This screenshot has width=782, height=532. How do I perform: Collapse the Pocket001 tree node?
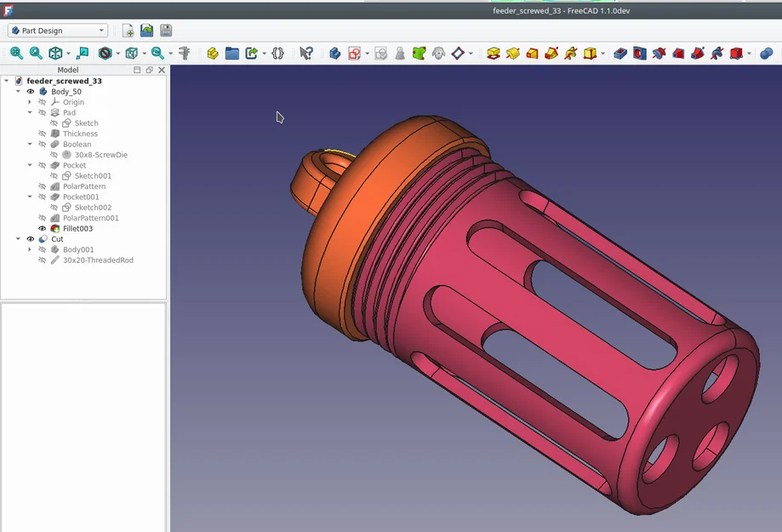[x=30, y=197]
